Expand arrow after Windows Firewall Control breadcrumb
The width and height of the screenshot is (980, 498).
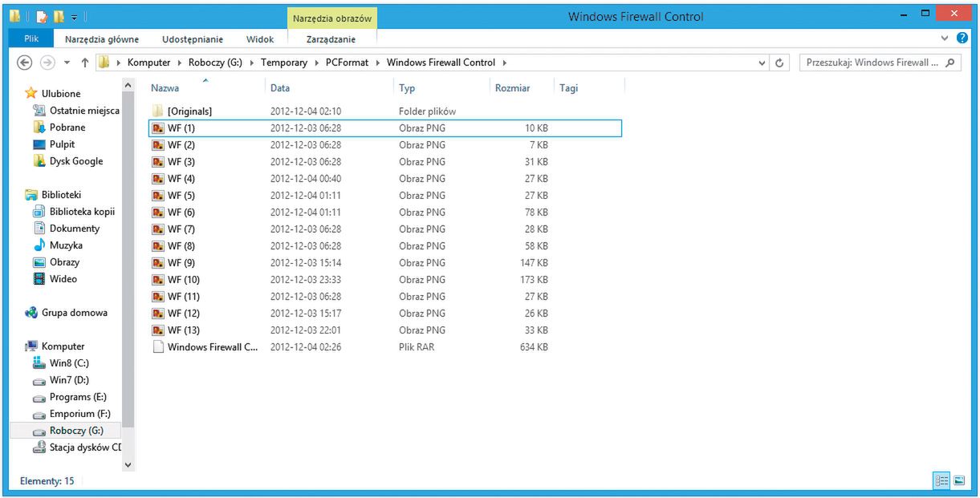pos(504,63)
